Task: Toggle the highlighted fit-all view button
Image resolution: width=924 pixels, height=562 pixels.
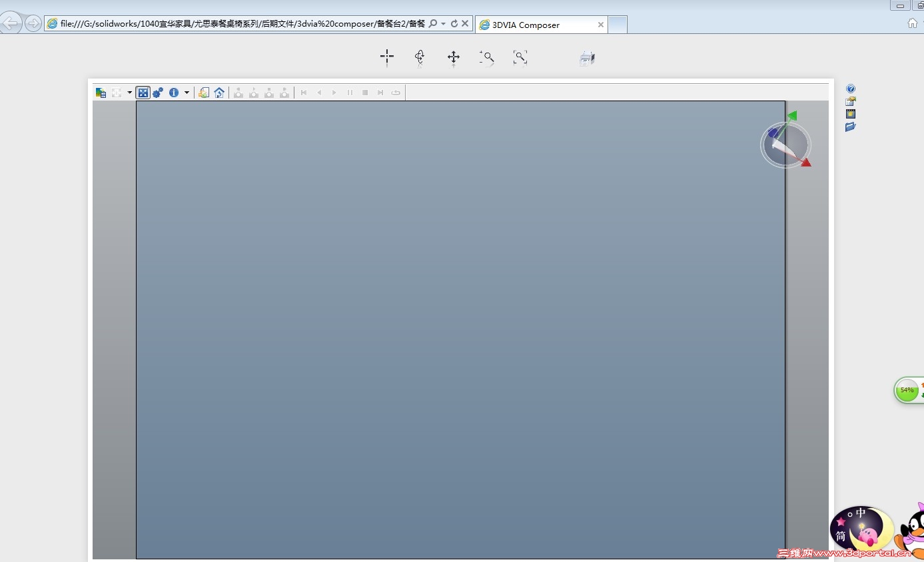Action: [x=143, y=93]
